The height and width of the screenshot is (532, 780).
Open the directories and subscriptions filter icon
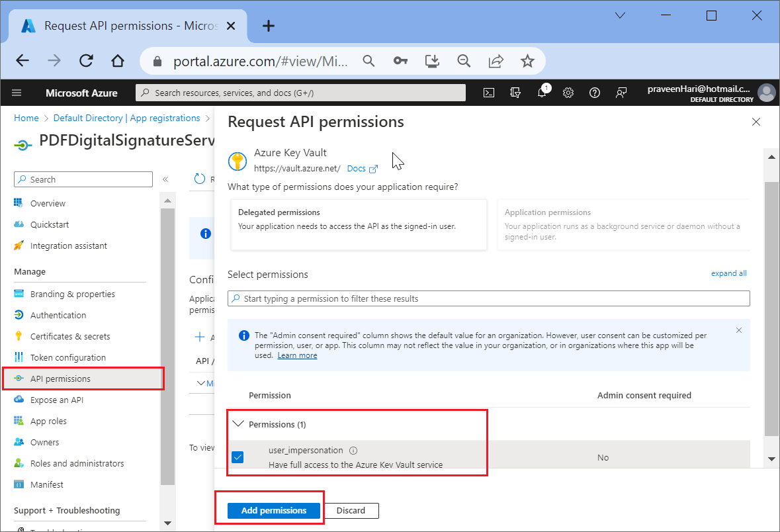515,93
